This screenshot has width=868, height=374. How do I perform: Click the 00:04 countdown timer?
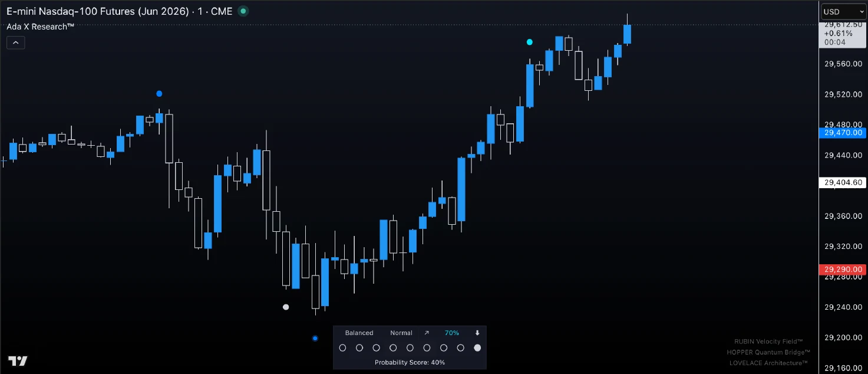point(834,42)
